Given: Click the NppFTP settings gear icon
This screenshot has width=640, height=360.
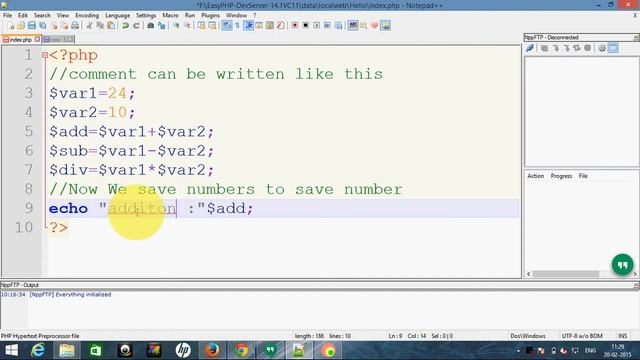Looking at the screenshot, I should pos(602,48).
